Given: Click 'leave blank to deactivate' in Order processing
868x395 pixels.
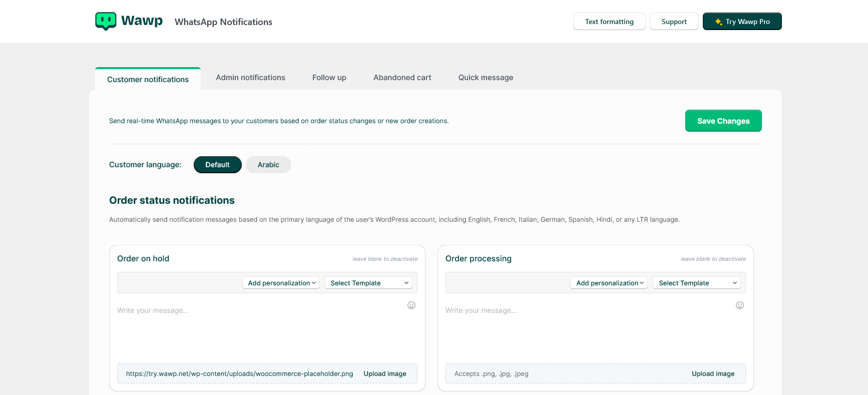Looking at the screenshot, I should [x=713, y=259].
